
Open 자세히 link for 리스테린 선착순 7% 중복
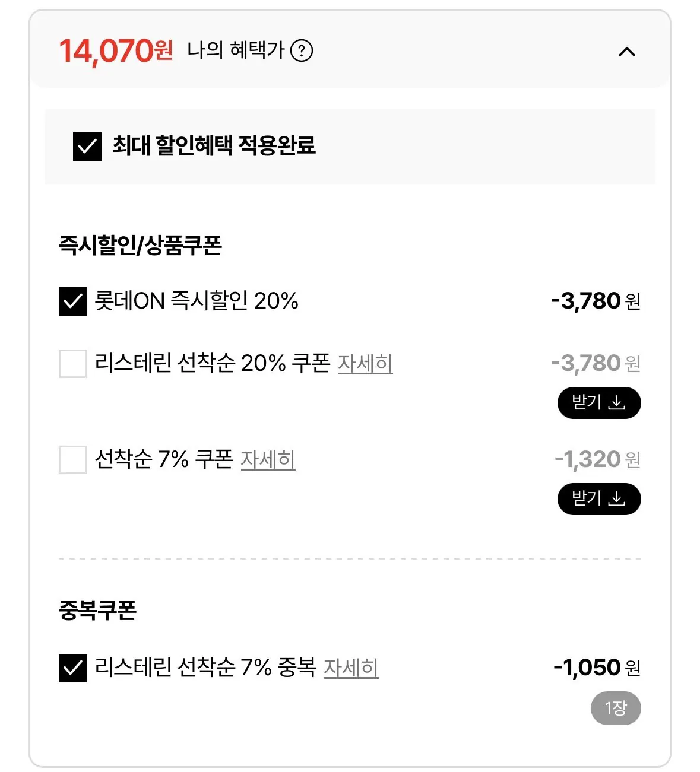coord(351,668)
